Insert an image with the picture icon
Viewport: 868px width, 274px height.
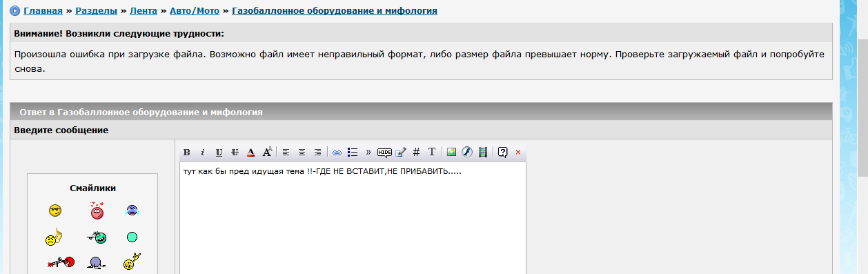click(x=451, y=152)
